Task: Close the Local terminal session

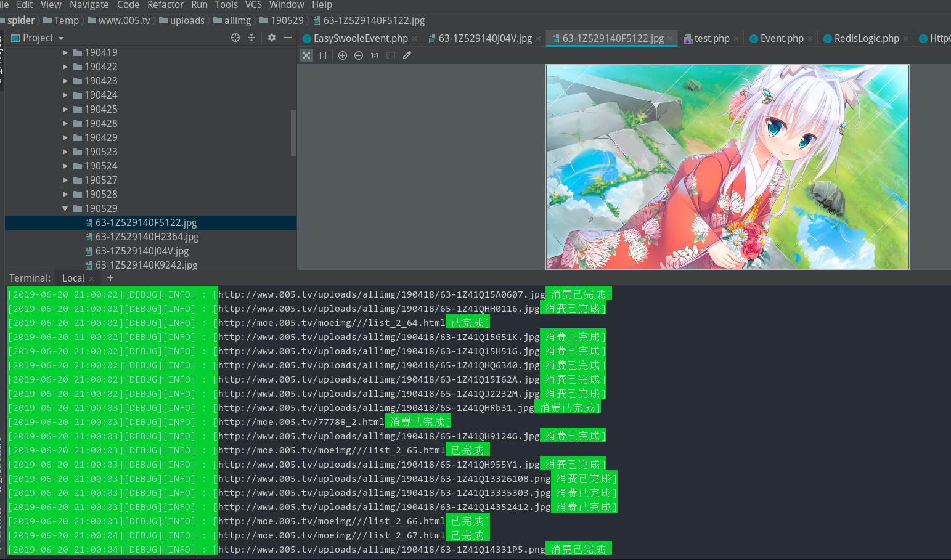Action: click(x=92, y=279)
